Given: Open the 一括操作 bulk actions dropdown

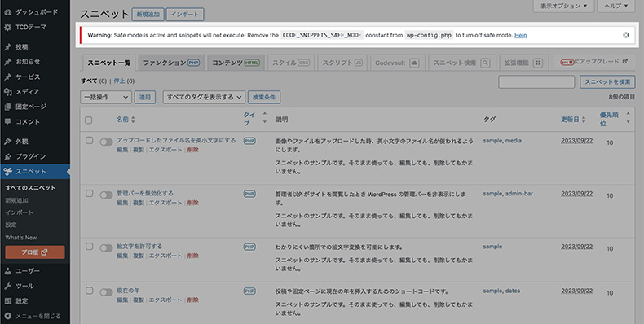Looking at the screenshot, I should (x=106, y=97).
